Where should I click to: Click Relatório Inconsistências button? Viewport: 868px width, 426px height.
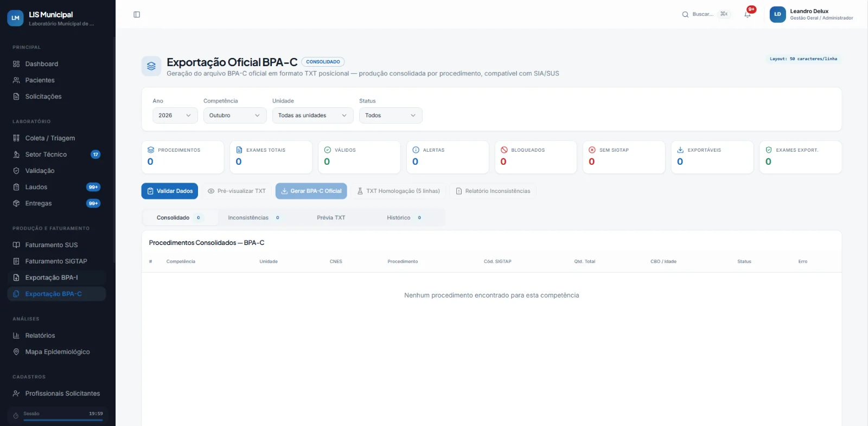[493, 191]
